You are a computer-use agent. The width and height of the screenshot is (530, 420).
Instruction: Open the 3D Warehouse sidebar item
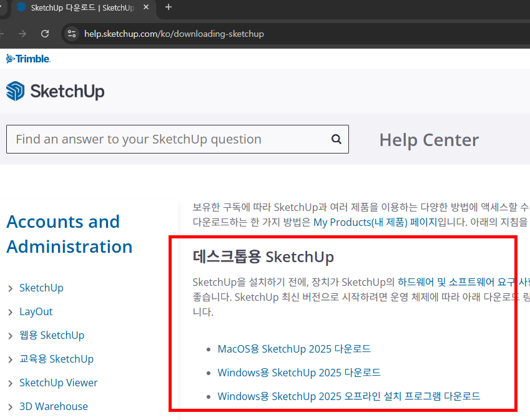(x=54, y=406)
